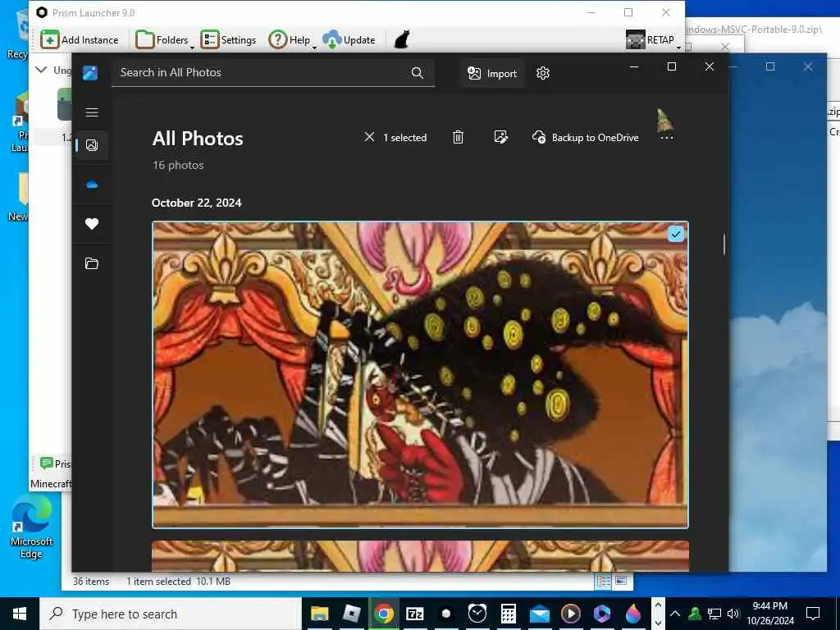Open Prism Launcher from the taskbar
Image resolution: width=840 pixels, height=630 pixels.
coord(445,614)
